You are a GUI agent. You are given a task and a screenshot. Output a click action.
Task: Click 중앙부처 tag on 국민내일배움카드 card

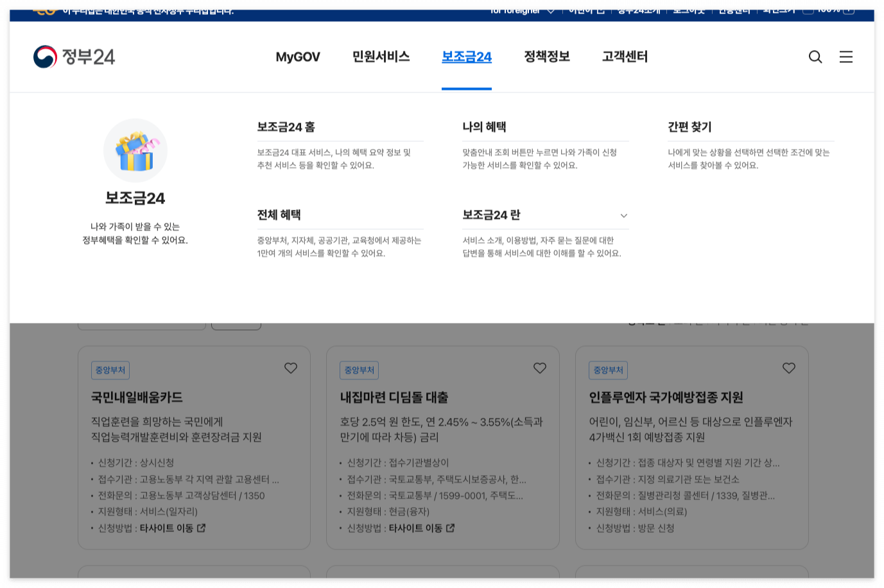point(110,370)
